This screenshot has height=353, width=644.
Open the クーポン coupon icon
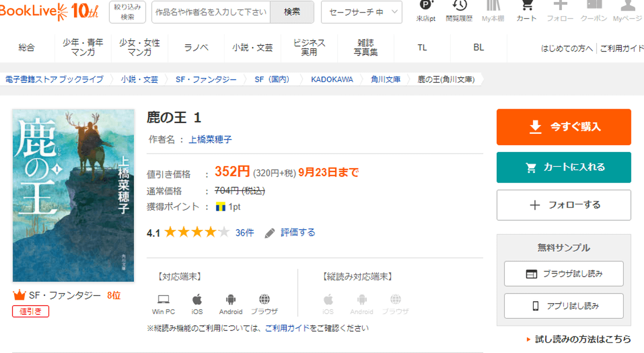[x=594, y=10]
